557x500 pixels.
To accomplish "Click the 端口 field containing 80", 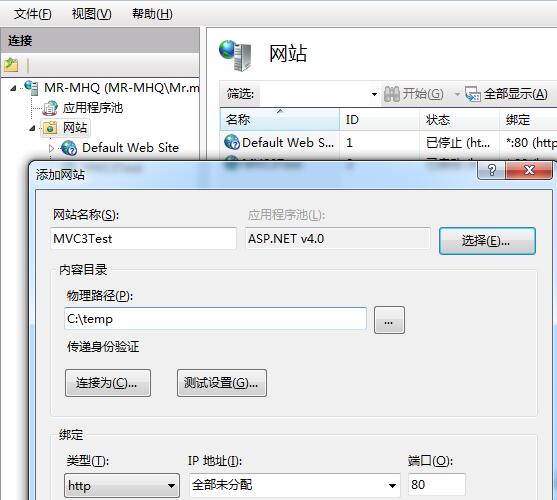I will 437,484.
